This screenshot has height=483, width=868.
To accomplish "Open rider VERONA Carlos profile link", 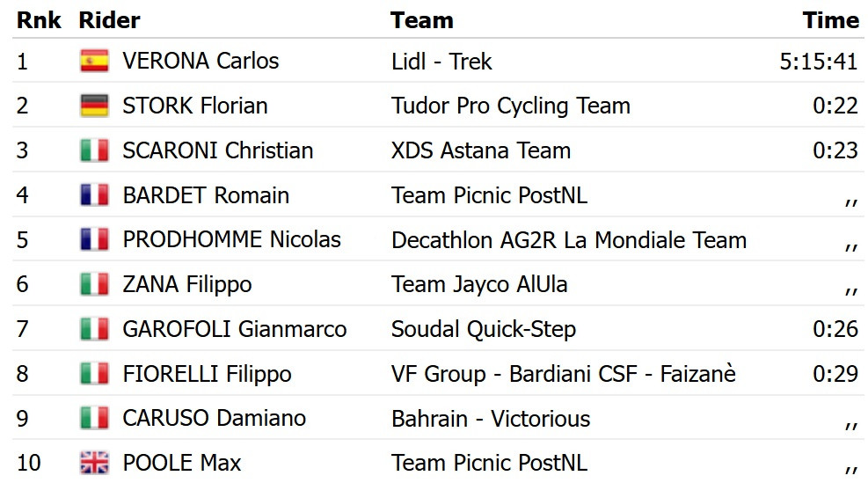I will coord(201,61).
